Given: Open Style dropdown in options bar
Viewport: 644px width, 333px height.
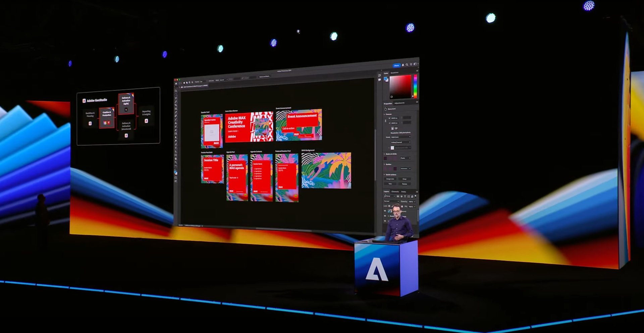Looking at the screenshot, I should [x=223, y=80].
